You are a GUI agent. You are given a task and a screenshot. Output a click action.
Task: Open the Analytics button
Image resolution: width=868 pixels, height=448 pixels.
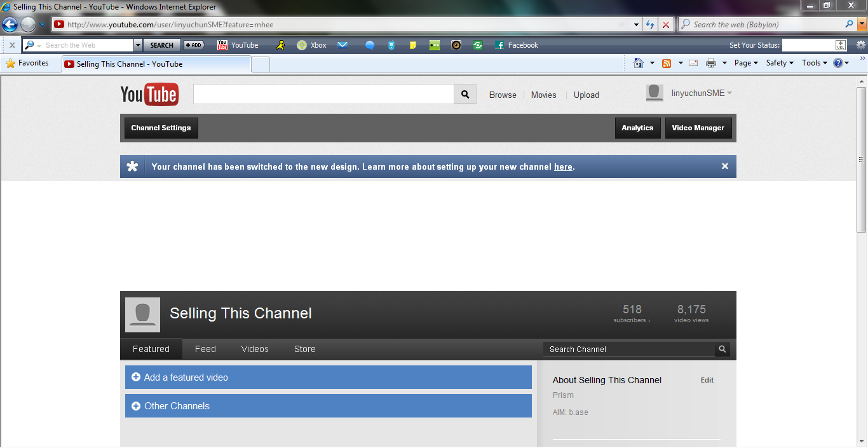(x=637, y=128)
